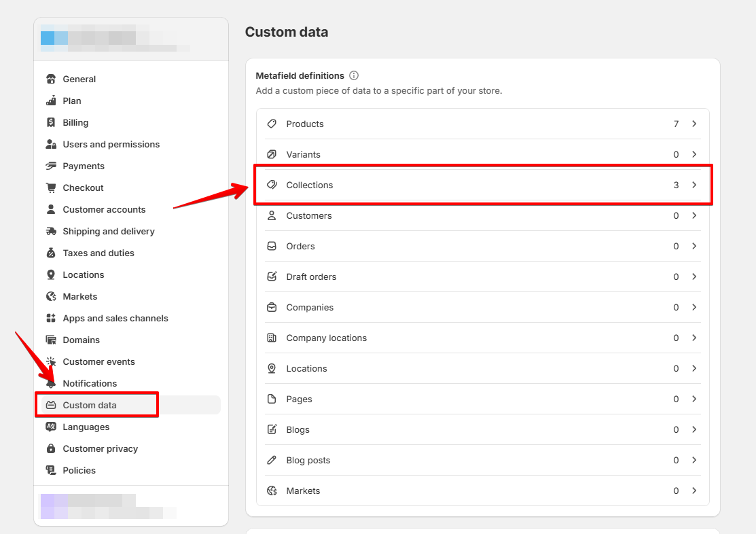
Task: Click the General storefront icon
Action: click(x=51, y=79)
